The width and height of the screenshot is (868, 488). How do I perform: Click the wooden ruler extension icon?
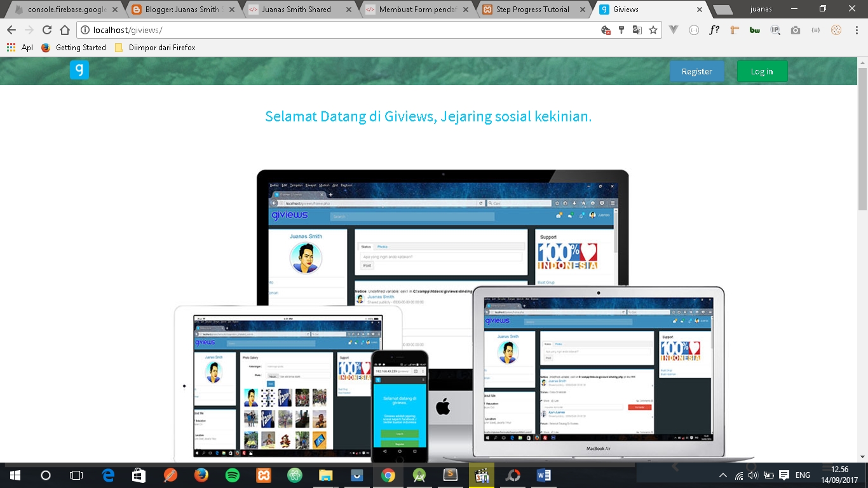[x=735, y=30]
